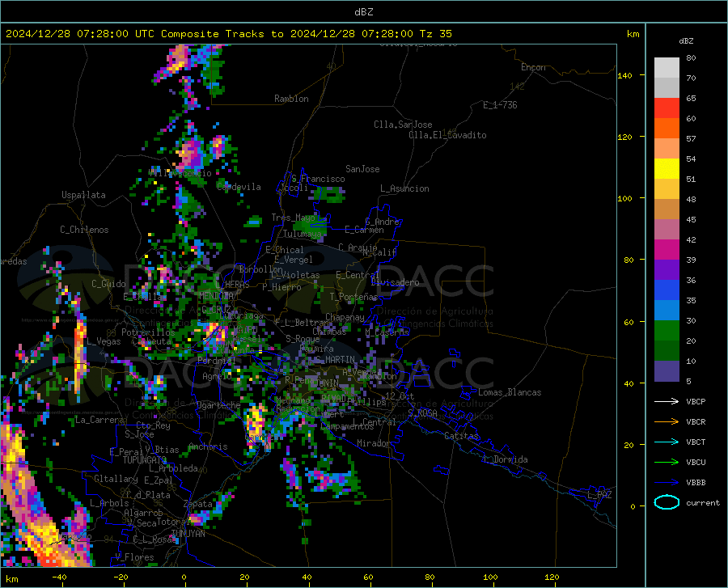Click the cyan VBCT arrow in legend
The image size is (728, 588).
point(667,442)
